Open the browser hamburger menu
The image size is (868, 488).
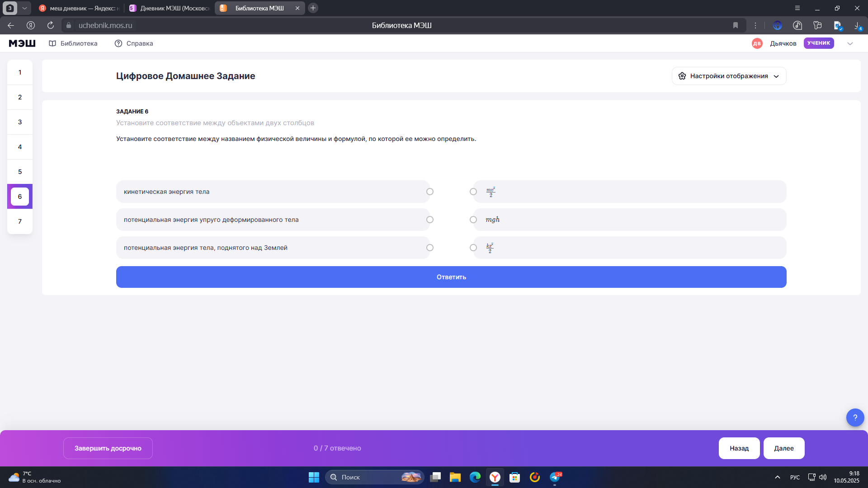pyautogui.click(x=797, y=8)
